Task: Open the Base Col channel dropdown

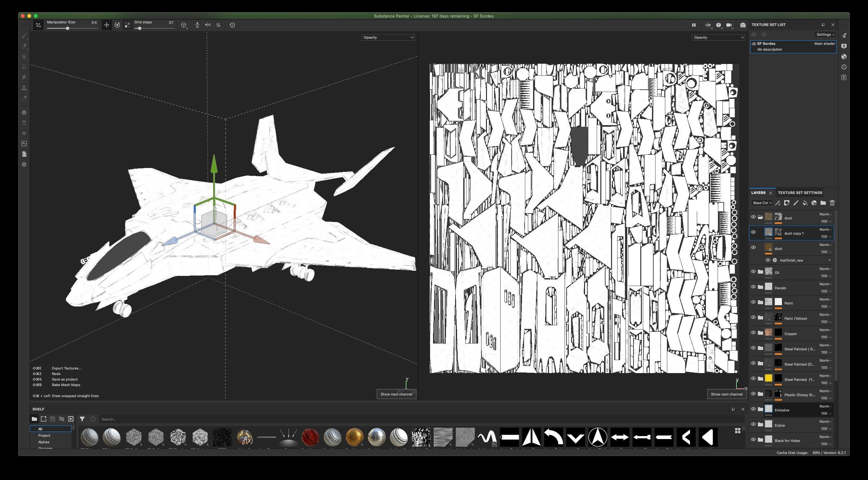Action: (762, 203)
